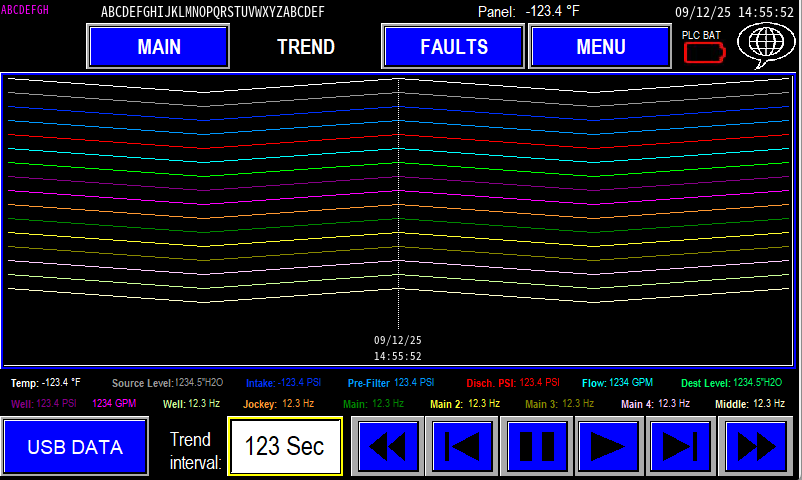
Task: Open the MAIN screen
Action: [x=159, y=47]
